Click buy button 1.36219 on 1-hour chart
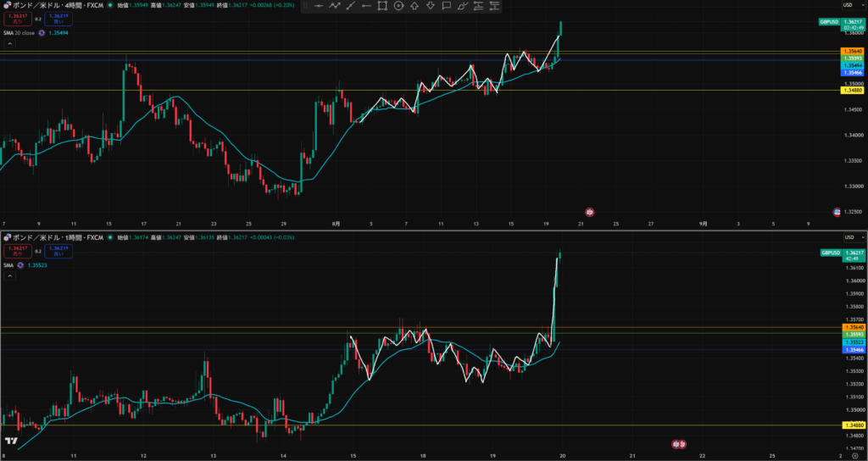 pyautogui.click(x=58, y=251)
